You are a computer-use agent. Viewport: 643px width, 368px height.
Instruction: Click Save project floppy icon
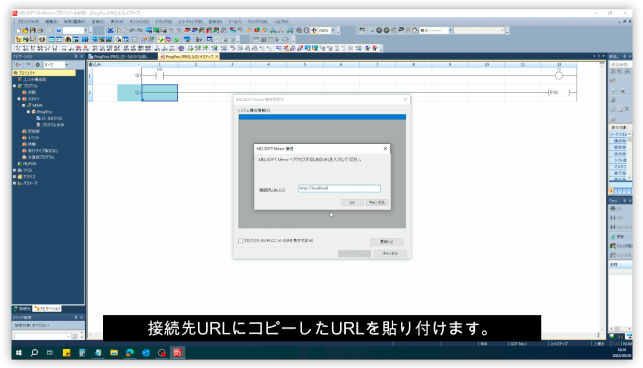click(x=33, y=30)
